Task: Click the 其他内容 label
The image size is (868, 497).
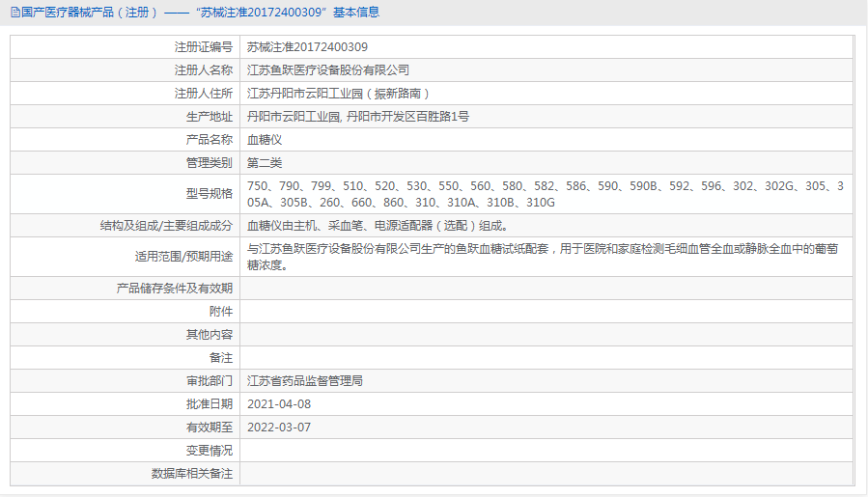Action: click(210, 335)
